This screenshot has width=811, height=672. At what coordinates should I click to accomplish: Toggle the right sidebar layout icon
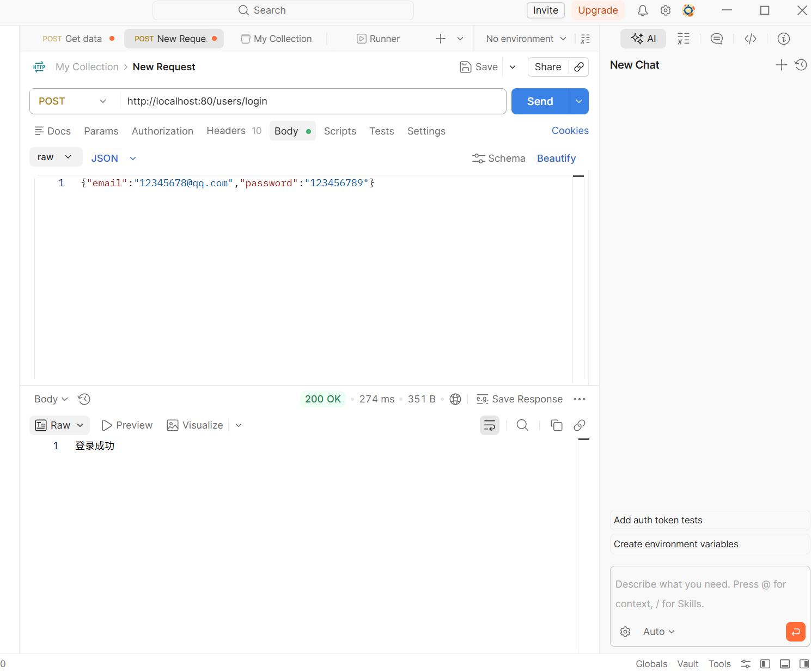(x=804, y=664)
